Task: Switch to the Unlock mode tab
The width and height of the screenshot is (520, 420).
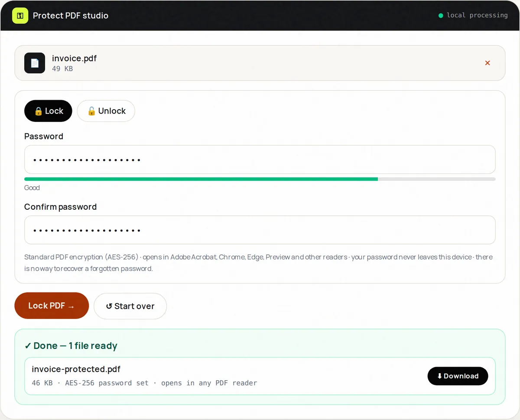Action: 106,111
